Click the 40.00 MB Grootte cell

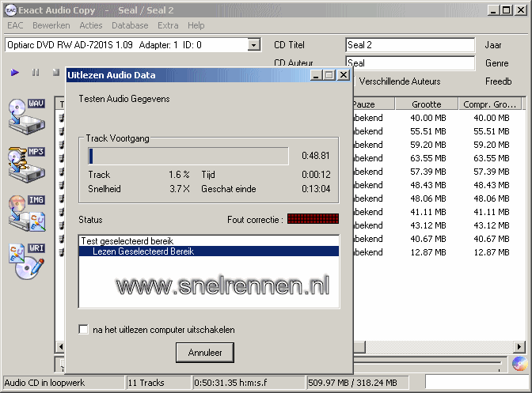428,118
